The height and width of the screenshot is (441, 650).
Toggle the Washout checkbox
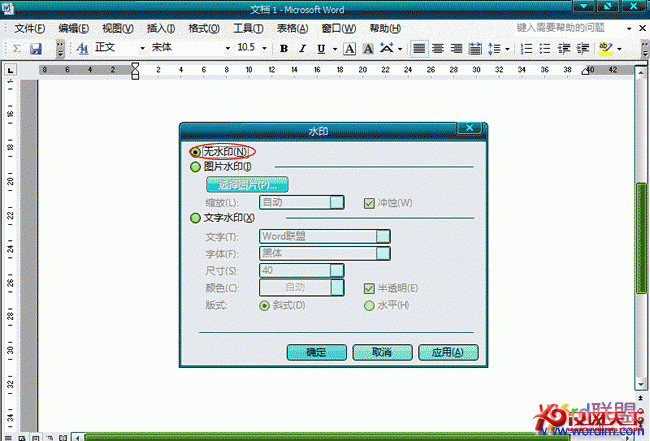tap(369, 203)
